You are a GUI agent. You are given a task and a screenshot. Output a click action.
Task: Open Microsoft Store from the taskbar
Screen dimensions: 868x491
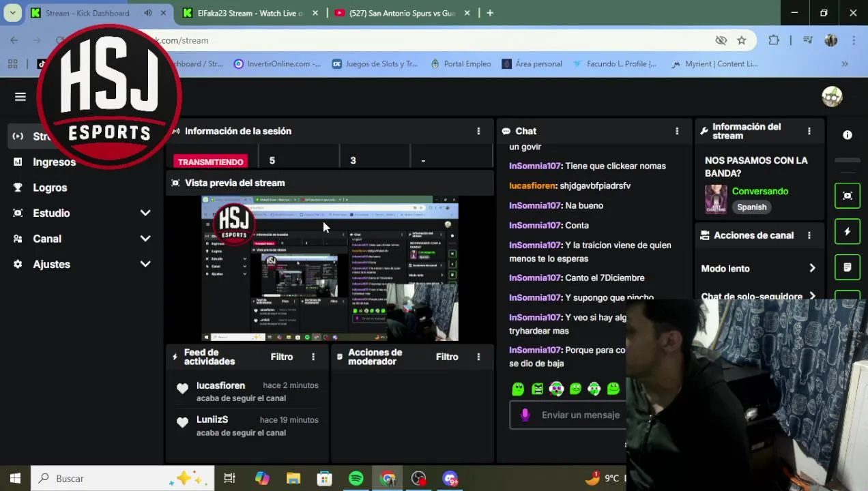(325, 478)
